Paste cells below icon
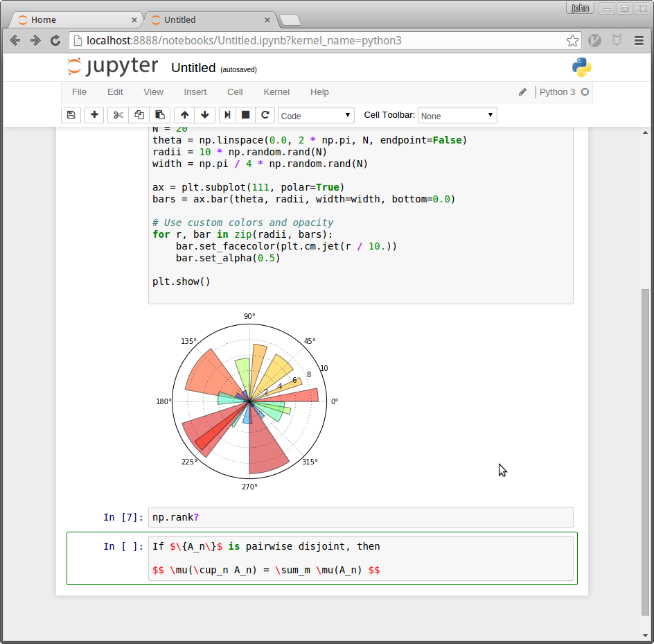This screenshot has height=644, width=654. coord(160,115)
